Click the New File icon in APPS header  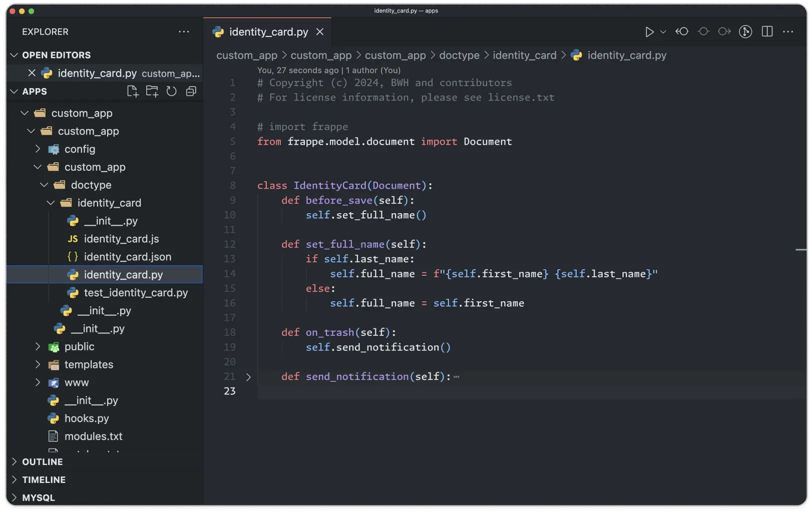click(132, 92)
